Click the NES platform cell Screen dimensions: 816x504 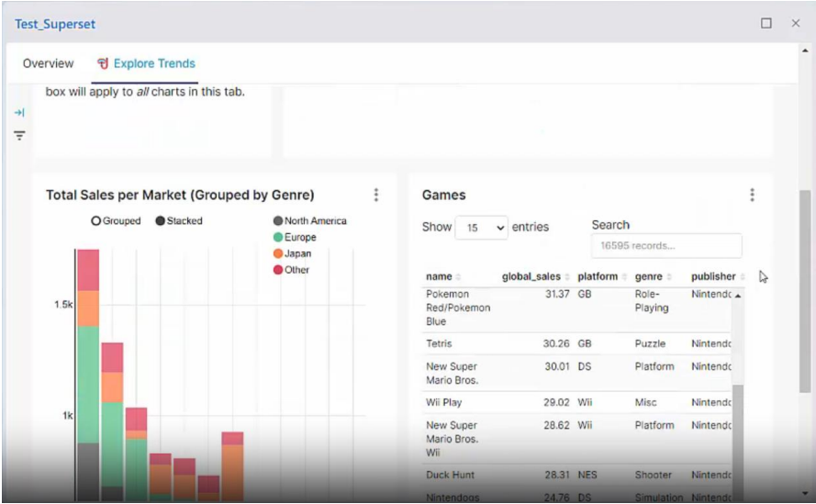tap(587, 475)
